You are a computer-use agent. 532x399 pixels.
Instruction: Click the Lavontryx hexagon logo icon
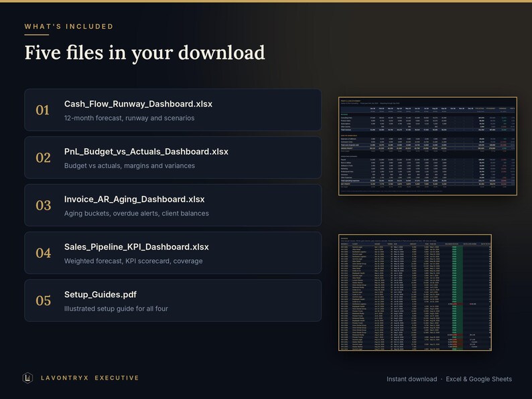coord(27,378)
